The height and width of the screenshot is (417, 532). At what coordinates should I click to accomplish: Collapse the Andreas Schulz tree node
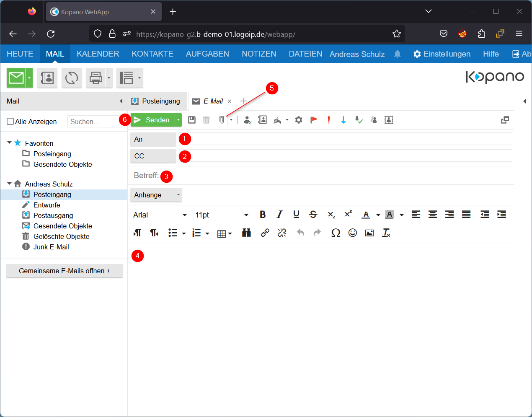[x=9, y=184]
